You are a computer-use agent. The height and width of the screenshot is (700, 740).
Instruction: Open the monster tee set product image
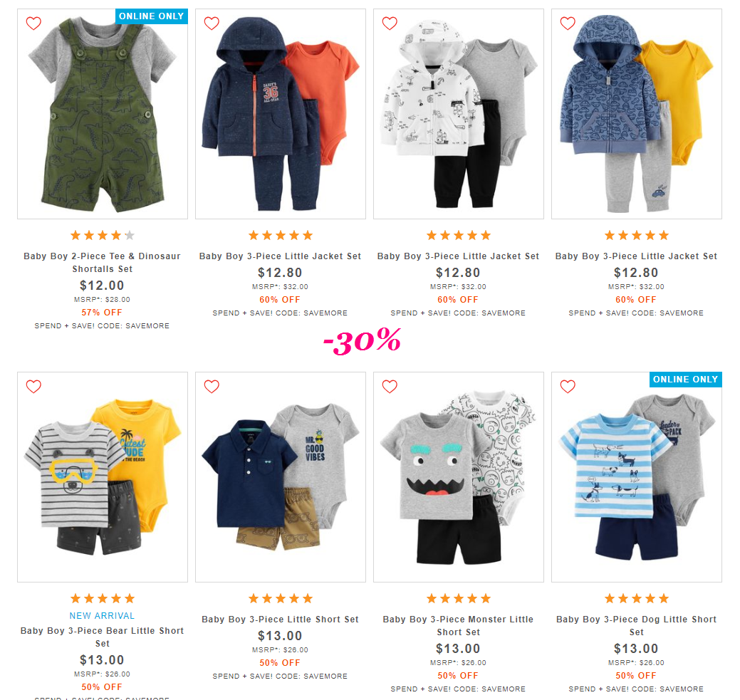tap(458, 477)
